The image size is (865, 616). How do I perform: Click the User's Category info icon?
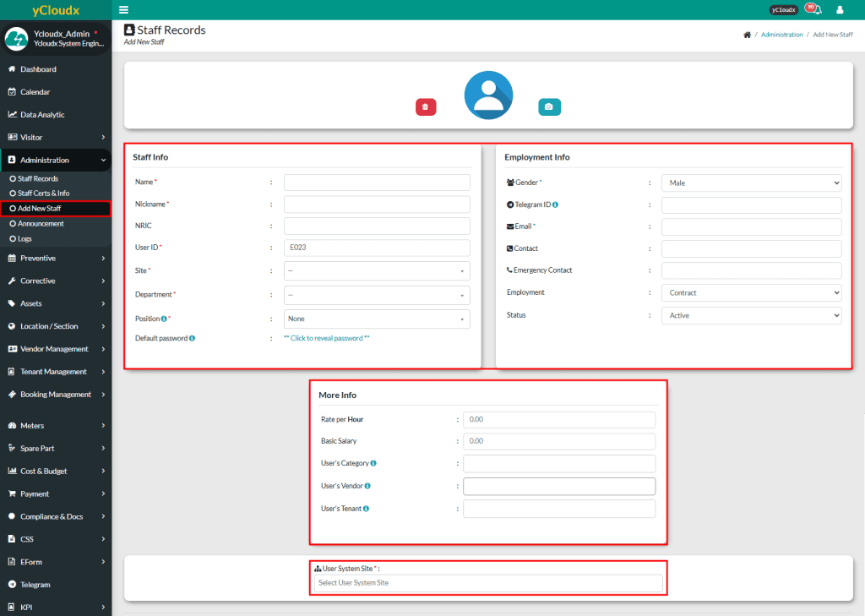click(373, 463)
